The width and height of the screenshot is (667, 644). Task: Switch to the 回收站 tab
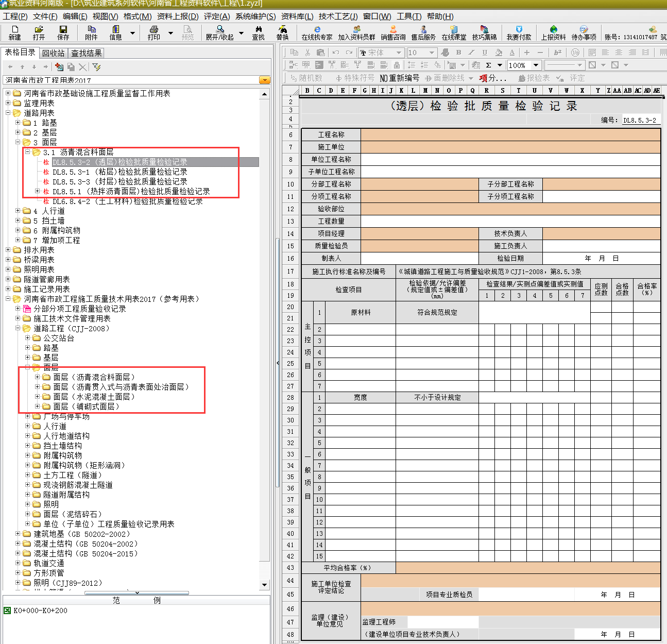pos(54,53)
